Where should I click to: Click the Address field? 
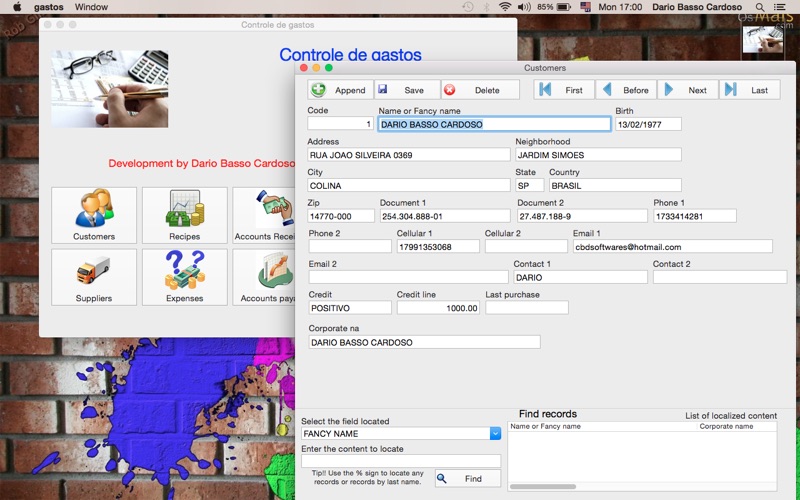[409, 155]
